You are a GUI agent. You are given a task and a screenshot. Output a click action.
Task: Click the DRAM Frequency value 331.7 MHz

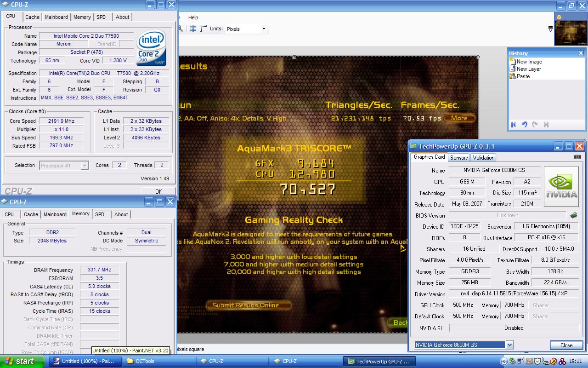[x=99, y=270]
